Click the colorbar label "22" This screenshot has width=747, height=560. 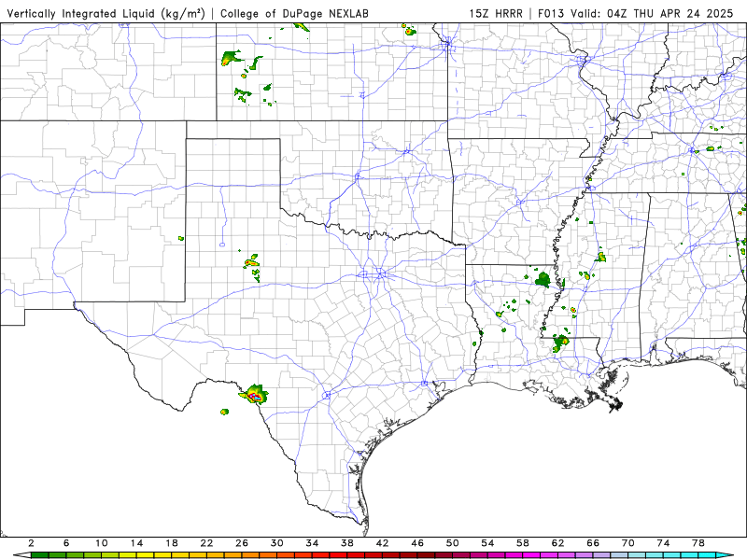(206, 543)
